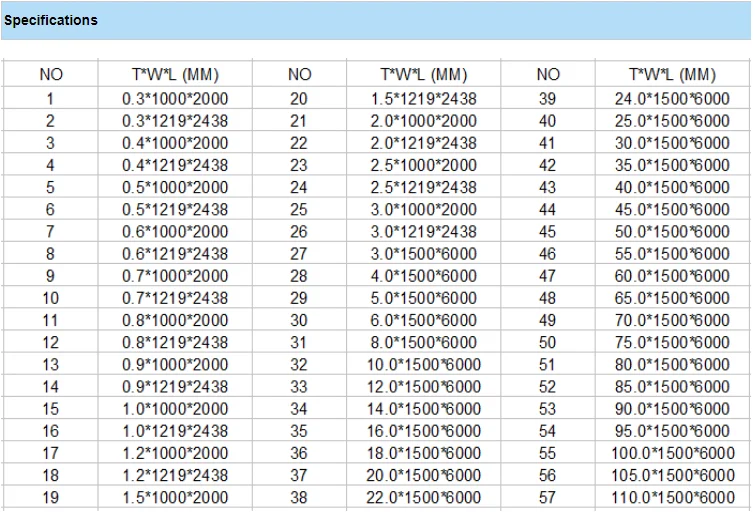Screen dimensions: 755x513
Task: Click the 3.0*1500*6000 cell
Action: 424,254
